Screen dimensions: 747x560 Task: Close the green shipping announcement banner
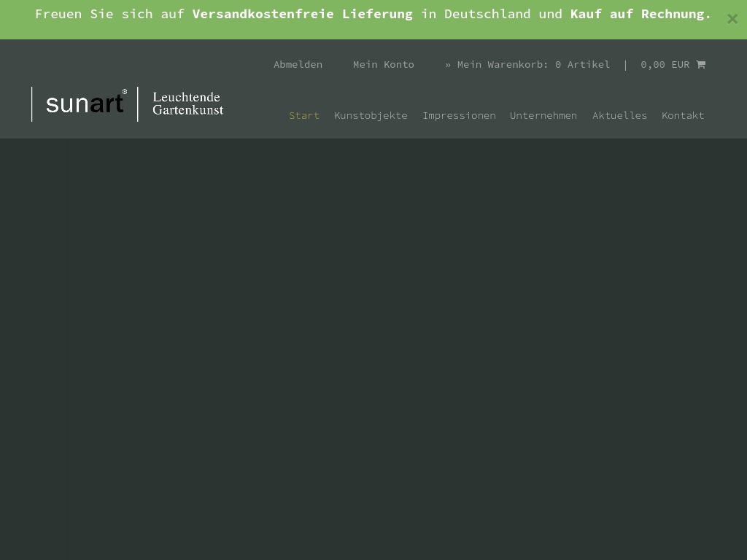[x=732, y=20]
